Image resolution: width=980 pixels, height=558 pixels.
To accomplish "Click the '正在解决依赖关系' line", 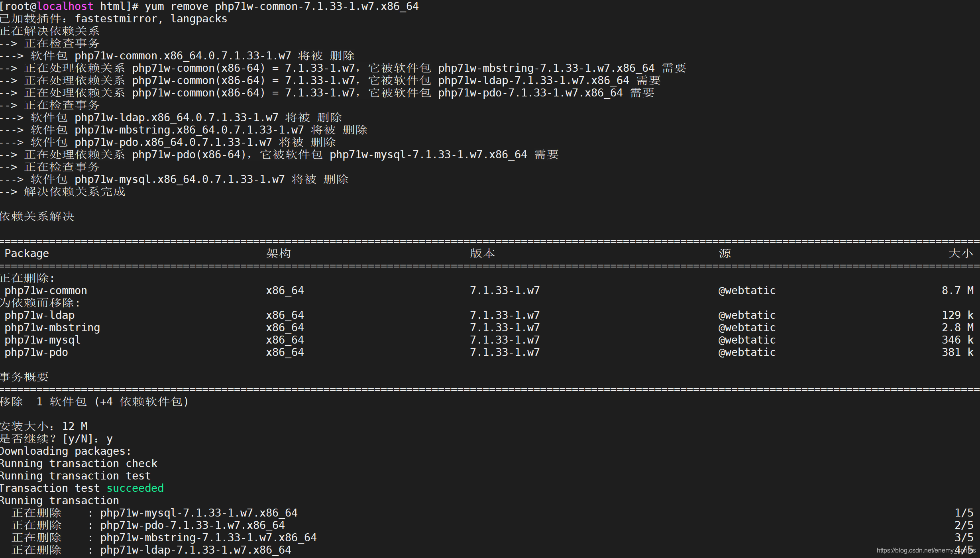I will (50, 31).
